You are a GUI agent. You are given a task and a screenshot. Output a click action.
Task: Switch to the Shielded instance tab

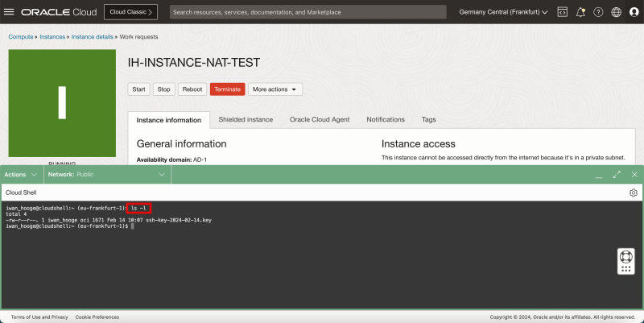(246, 119)
